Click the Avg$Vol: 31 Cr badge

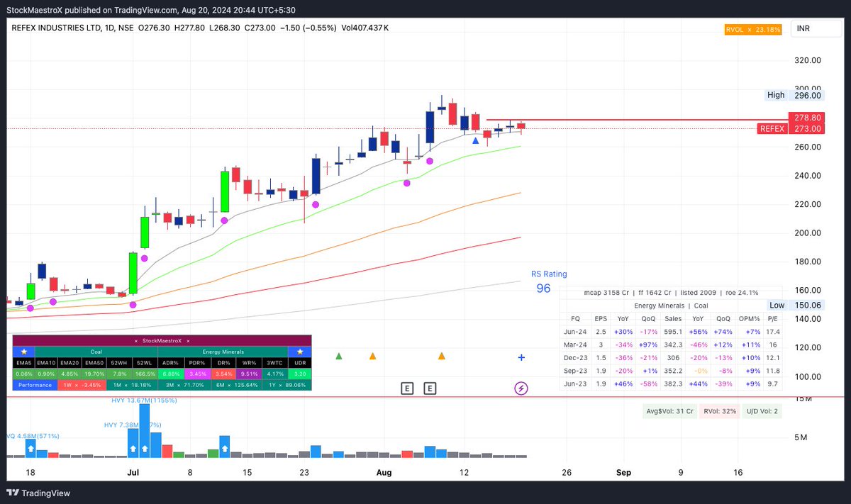pos(668,411)
